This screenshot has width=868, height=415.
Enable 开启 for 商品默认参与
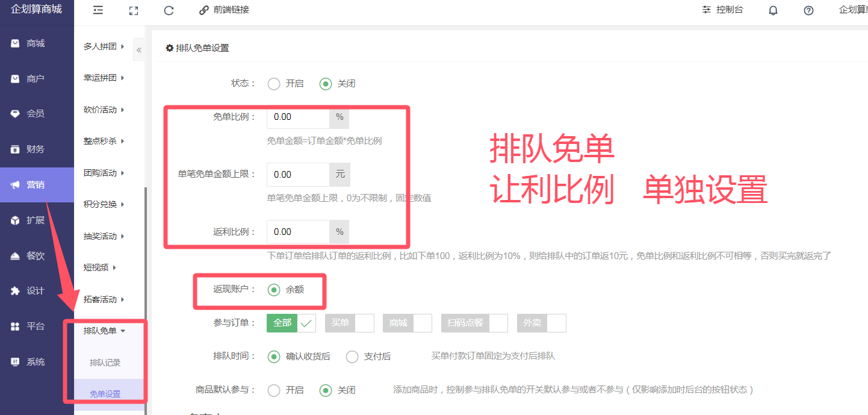coord(274,390)
